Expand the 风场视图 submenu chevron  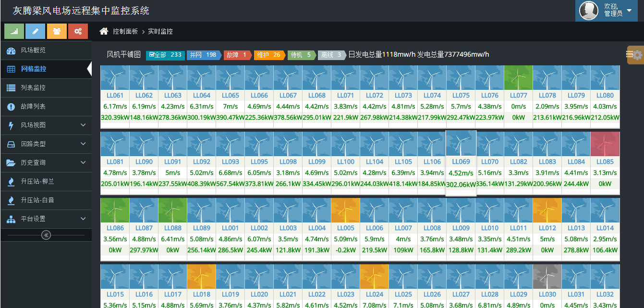(x=83, y=125)
